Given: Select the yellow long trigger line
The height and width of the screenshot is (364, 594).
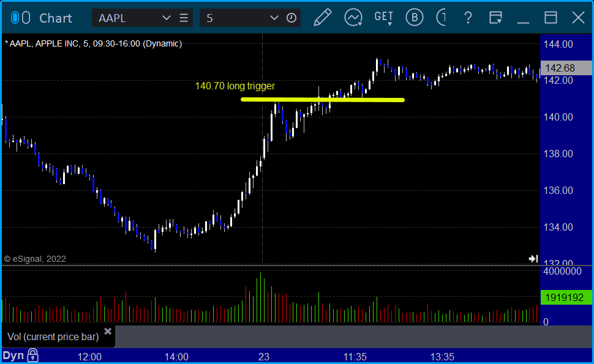Looking at the screenshot, I should (x=323, y=100).
